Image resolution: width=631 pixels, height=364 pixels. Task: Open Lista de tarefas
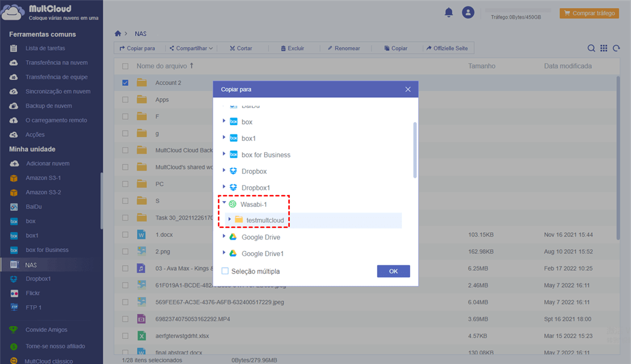45,48
